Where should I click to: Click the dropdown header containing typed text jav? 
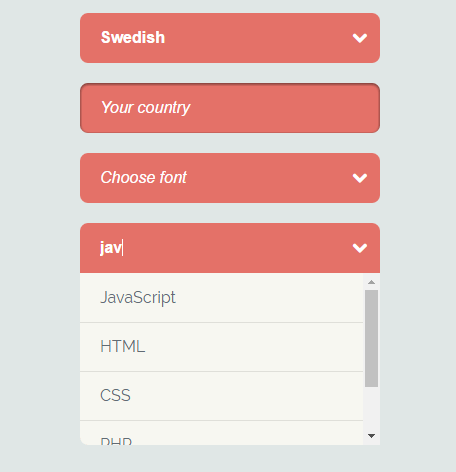point(230,248)
